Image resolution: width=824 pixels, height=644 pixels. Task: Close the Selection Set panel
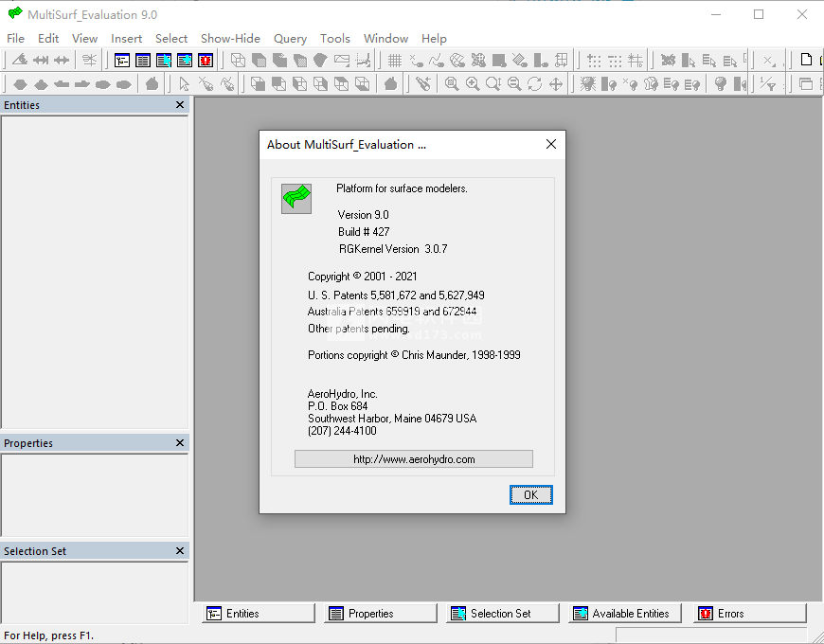pos(180,550)
